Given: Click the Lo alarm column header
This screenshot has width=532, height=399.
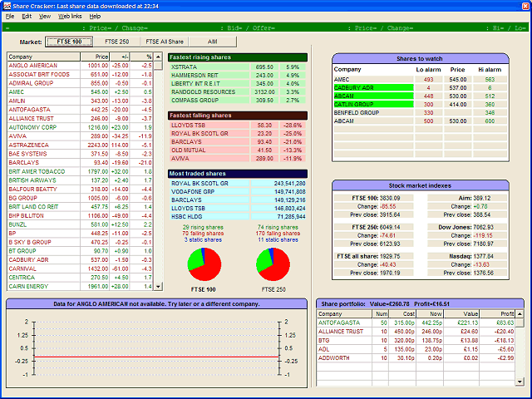Looking at the screenshot, I should pos(429,70).
